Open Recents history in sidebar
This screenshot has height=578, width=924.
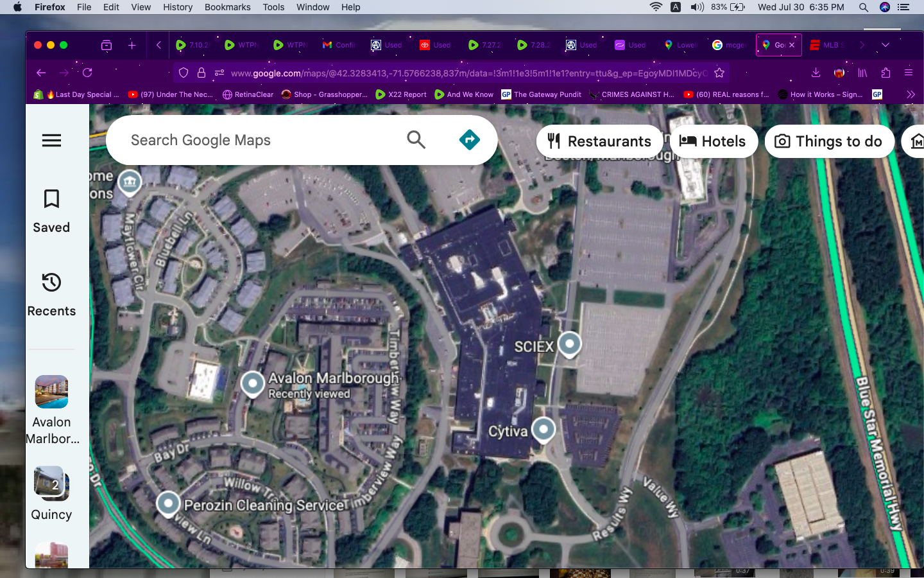[x=51, y=294]
